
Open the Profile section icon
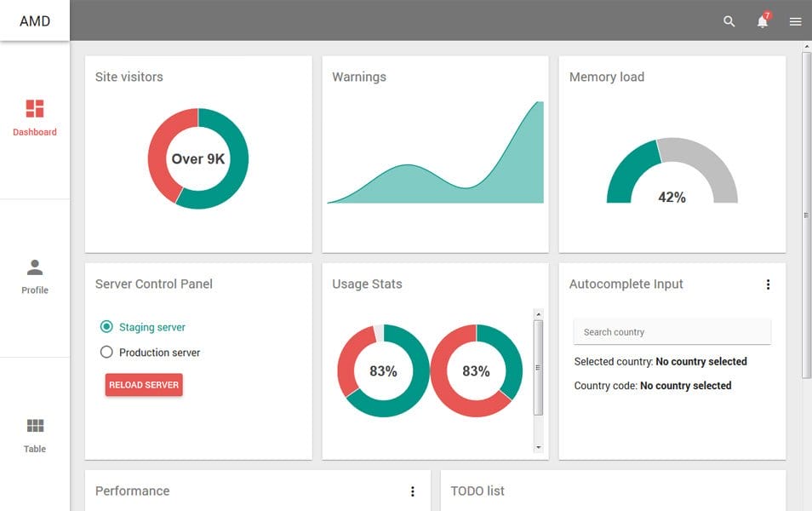35,266
